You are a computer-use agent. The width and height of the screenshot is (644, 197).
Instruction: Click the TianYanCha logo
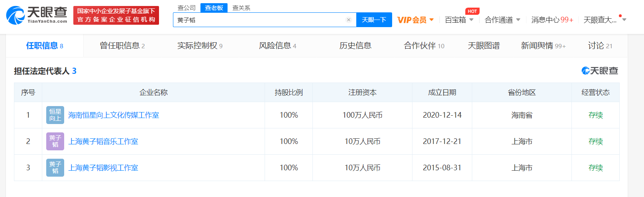37,15
